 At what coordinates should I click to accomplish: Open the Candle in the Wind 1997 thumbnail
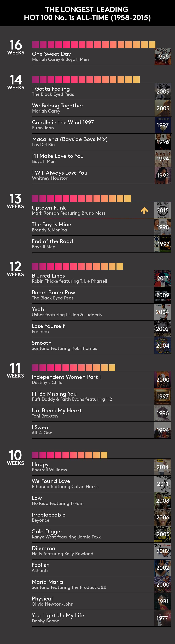coord(163,125)
